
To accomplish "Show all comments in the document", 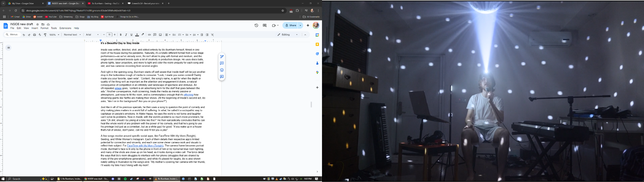I will click(x=264, y=26).
